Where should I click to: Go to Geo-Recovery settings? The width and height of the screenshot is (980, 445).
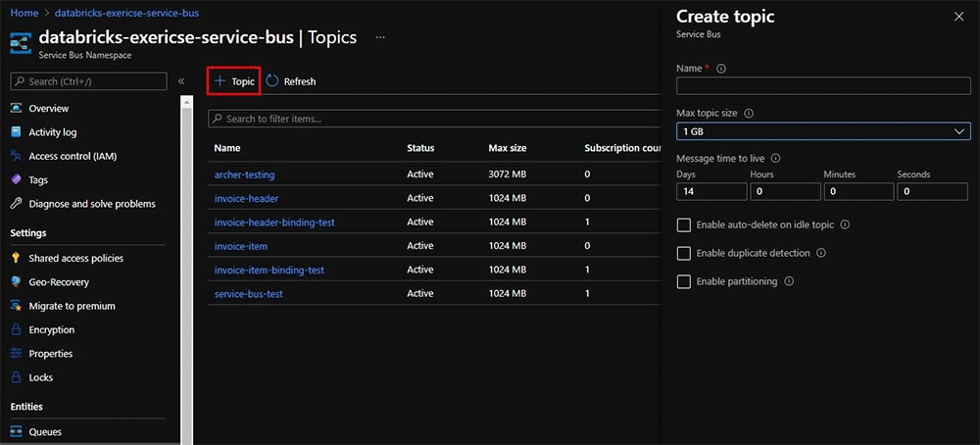pos(59,282)
